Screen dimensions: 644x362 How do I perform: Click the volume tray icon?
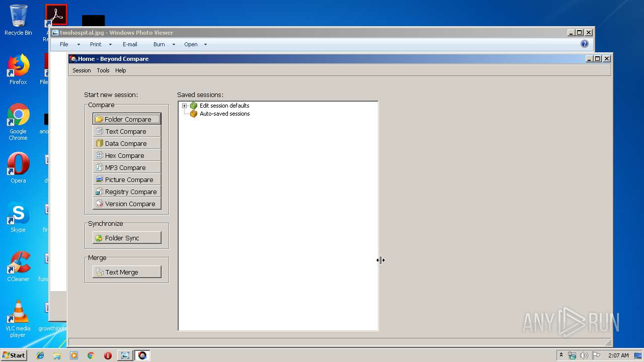(x=584, y=355)
